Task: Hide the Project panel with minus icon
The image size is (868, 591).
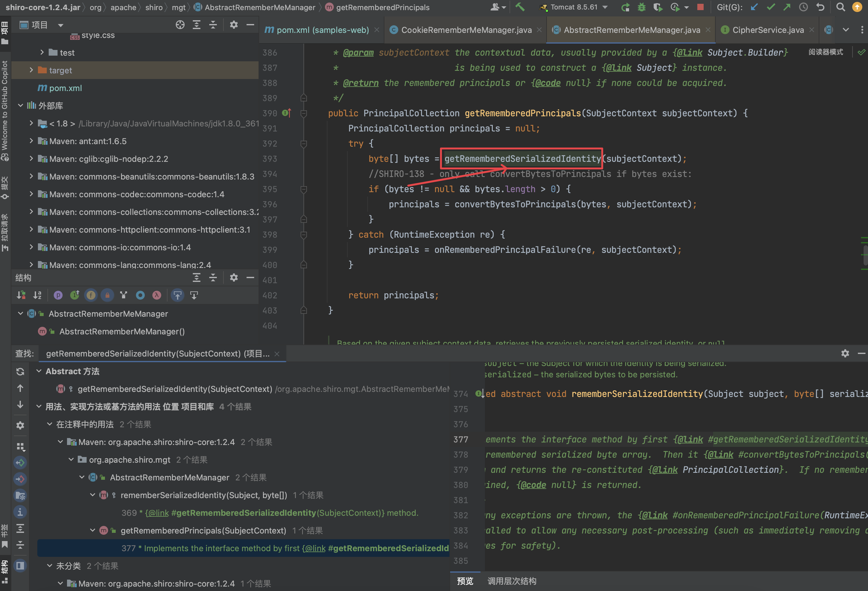Action: click(250, 25)
